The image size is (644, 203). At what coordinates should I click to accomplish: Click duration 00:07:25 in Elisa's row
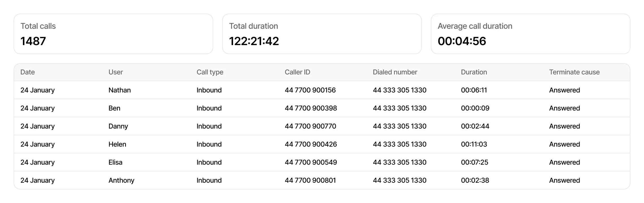[475, 162]
